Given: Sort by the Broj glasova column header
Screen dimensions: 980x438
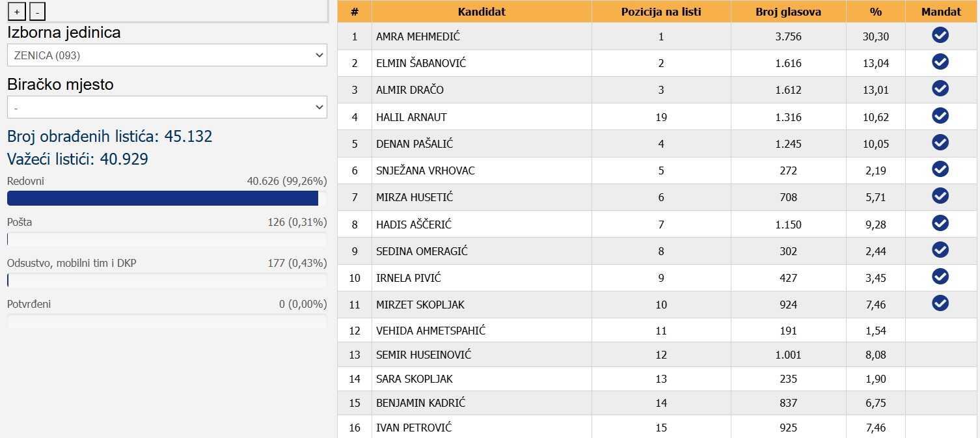Looking at the screenshot, I should [788, 12].
